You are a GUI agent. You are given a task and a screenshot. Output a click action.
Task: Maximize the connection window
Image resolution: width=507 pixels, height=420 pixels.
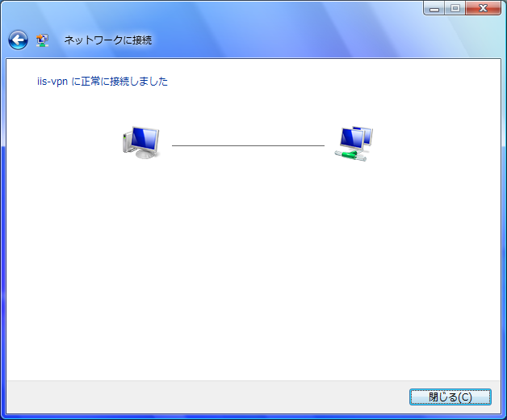pyautogui.click(x=455, y=8)
